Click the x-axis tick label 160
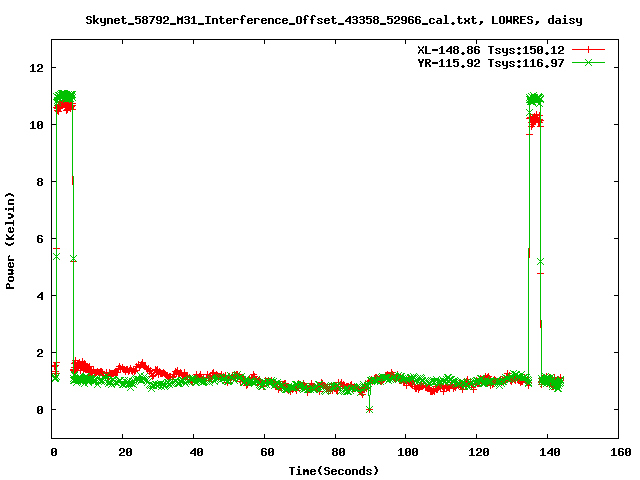This screenshot has height=480, width=640. coord(621,452)
